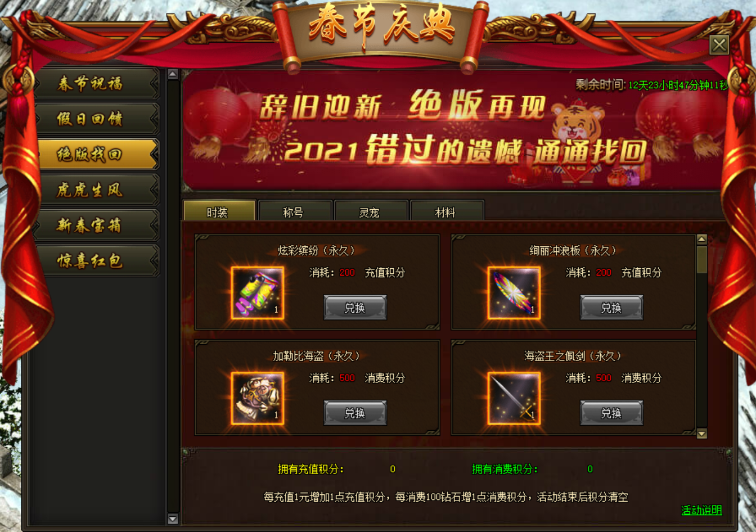This screenshot has height=532, width=756.
Task: Click the 海盗王之佩剑 sword item icon
Action: (514, 398)
